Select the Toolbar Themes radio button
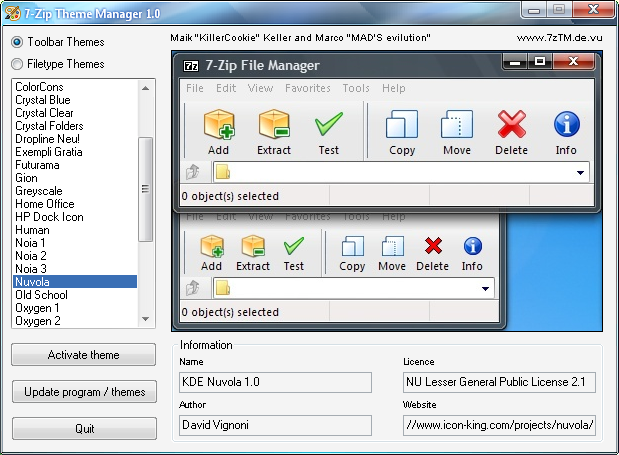Screen dimensions: 619x455 point(17,42)
